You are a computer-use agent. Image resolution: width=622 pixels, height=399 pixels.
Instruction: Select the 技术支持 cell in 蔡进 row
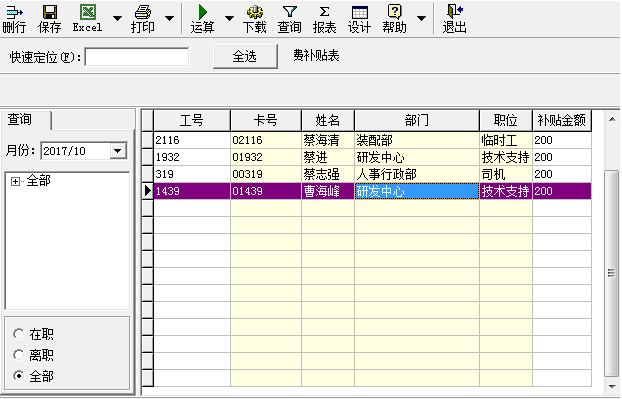(506, 157)
